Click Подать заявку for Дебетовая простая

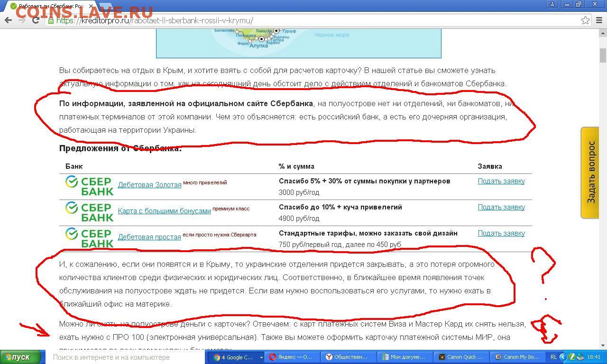pos(501,233)
